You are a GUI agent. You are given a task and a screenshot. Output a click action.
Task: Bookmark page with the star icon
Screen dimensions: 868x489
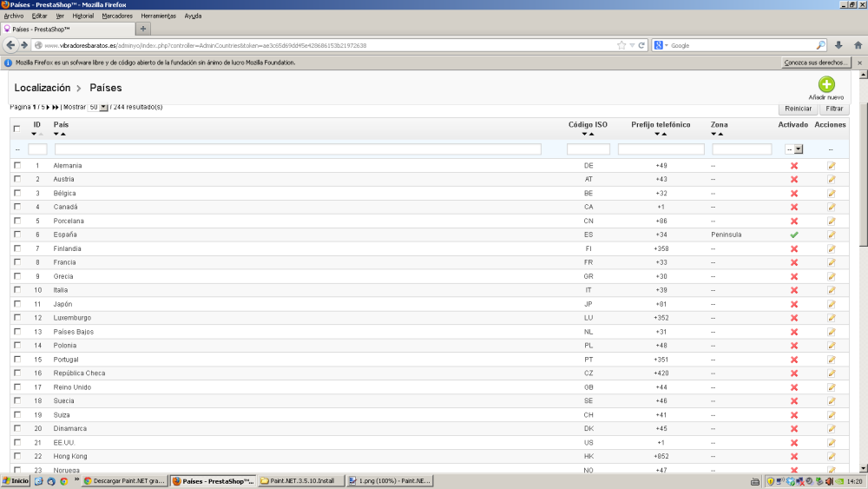tap(621, 45)
